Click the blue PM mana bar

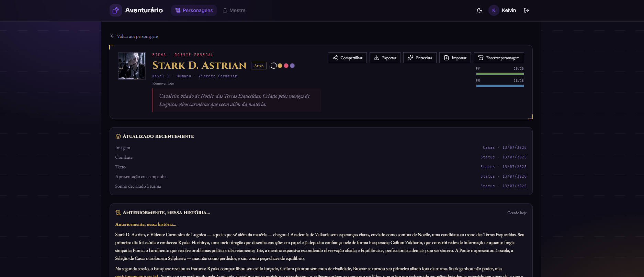coord(500,86)
